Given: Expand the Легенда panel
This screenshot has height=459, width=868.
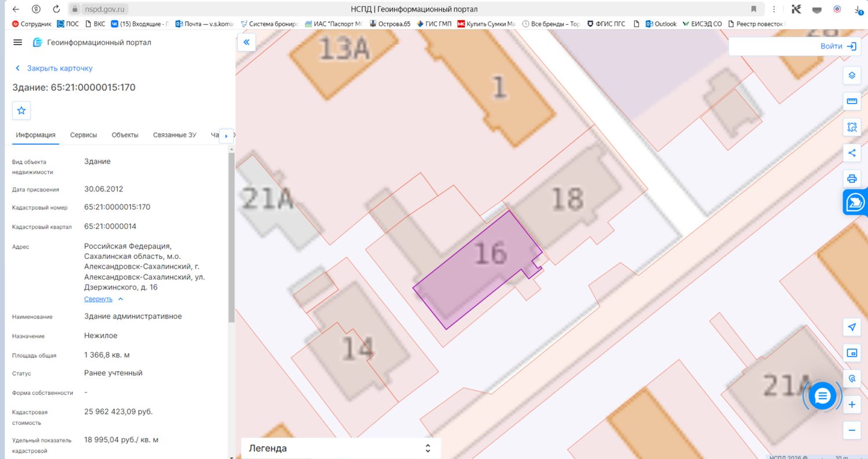Looking at the screenshot, I should [341, 448].
